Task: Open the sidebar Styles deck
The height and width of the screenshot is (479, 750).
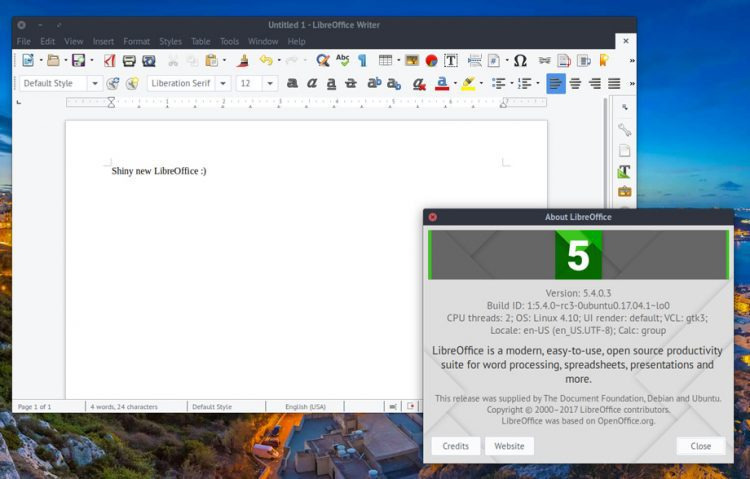Action: pos(624,171)
